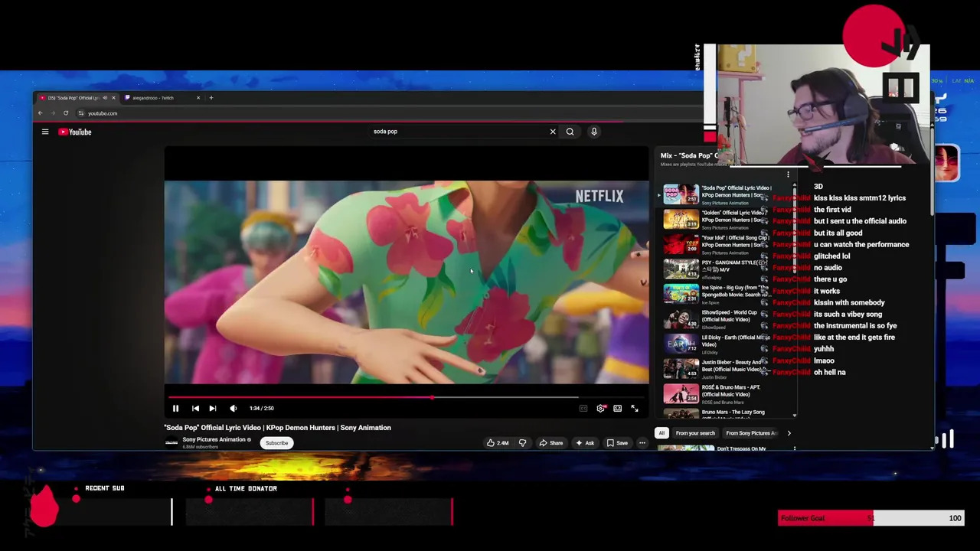The width and height of the screenshot is (980, 551).
Task: Click the video title Soda Pop Official Lyric Video
Action: (x=277, y=428)
